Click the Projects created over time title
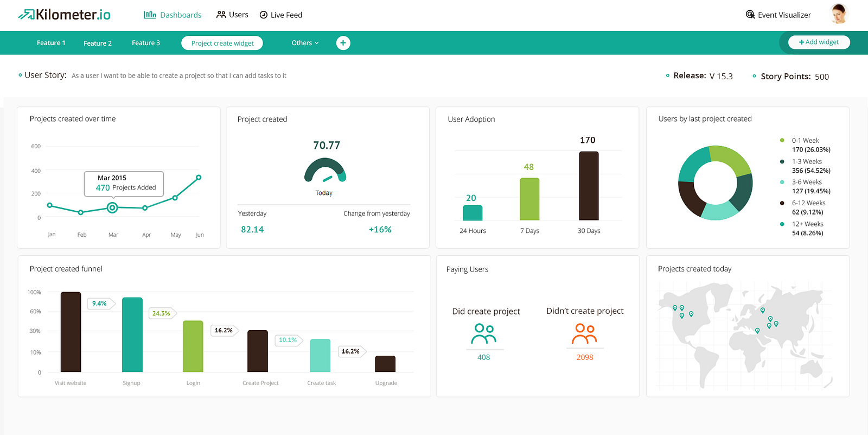The image size is (868, 435). tap(73, 119)
